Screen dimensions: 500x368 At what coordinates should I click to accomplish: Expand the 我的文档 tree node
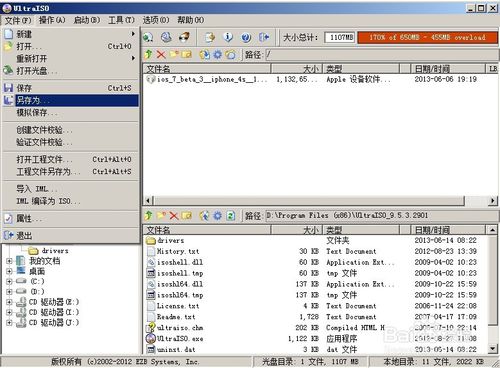9,261
